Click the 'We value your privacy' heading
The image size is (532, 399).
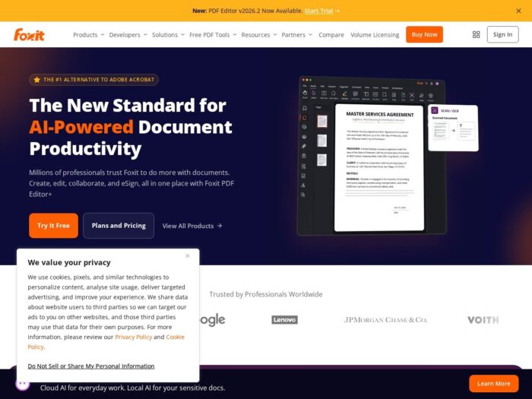[x=69, y=263]
